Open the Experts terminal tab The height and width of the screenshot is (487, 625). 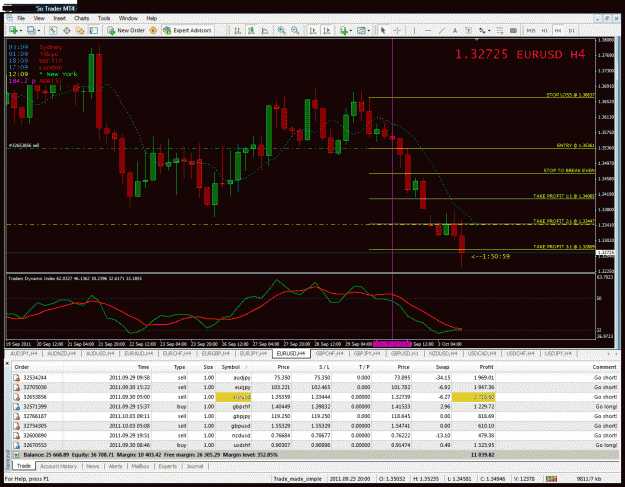(x=167, y=466)
